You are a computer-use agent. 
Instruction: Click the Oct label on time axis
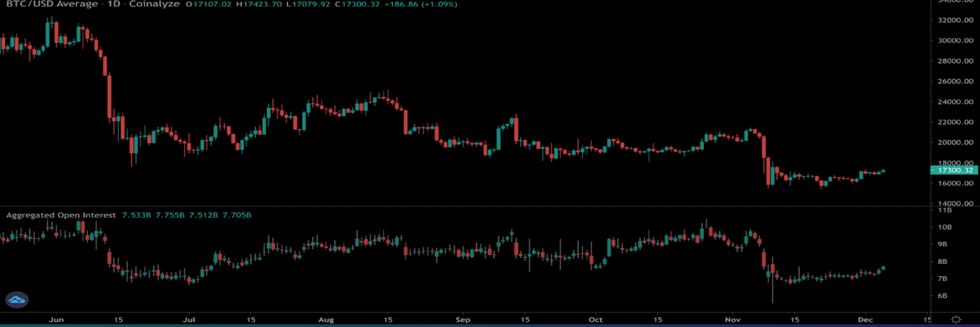click(x=595, y=320)
